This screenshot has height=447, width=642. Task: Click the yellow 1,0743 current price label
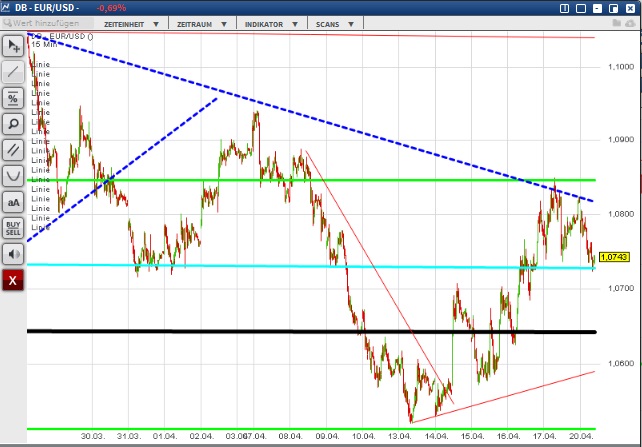click(x=614, y=257)
